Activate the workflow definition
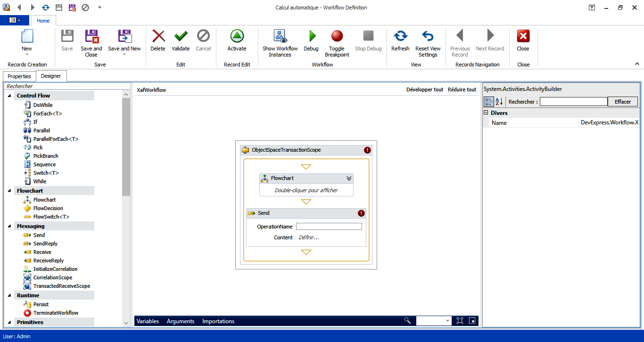The height and width of the screenshot is (342, 644). [237, 41]
